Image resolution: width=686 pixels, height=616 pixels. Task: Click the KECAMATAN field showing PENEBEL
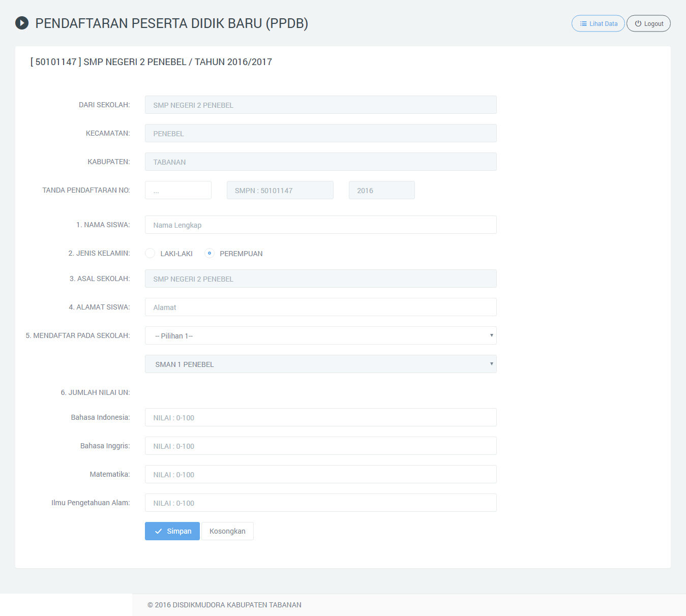(321, 133)
